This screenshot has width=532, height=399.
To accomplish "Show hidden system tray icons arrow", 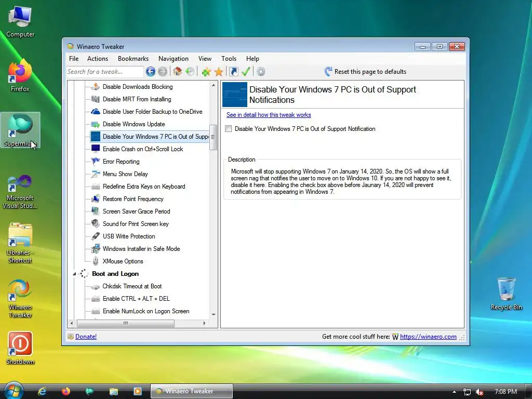I will tap(454, 392).
